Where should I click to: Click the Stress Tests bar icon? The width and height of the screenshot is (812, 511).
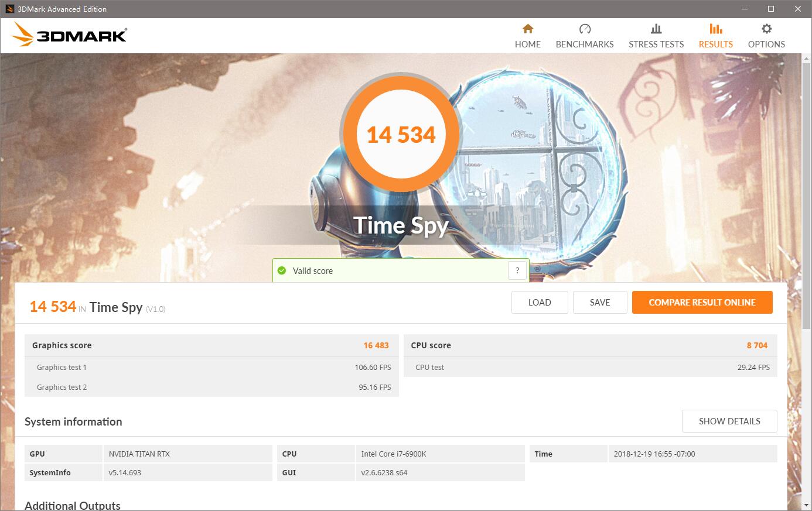click(x=656, y=29)
